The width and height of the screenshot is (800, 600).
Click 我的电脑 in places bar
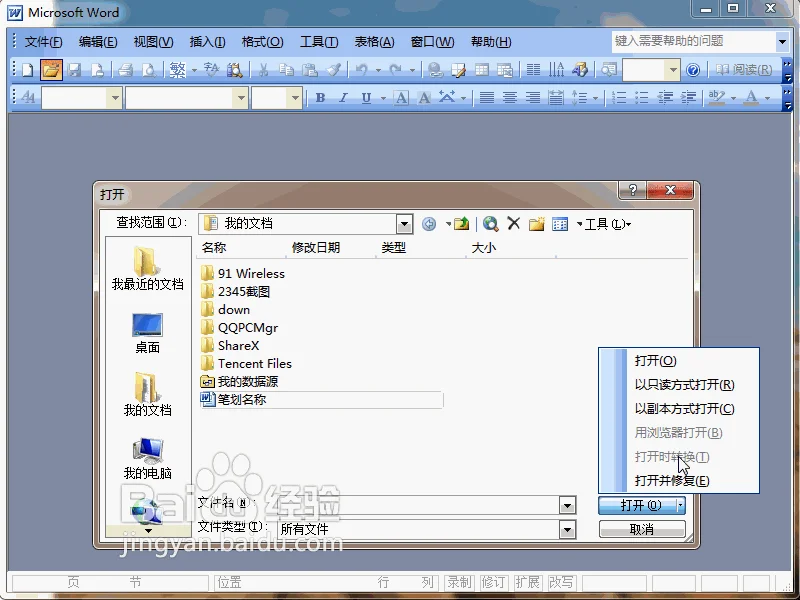(x=147, y=459)
